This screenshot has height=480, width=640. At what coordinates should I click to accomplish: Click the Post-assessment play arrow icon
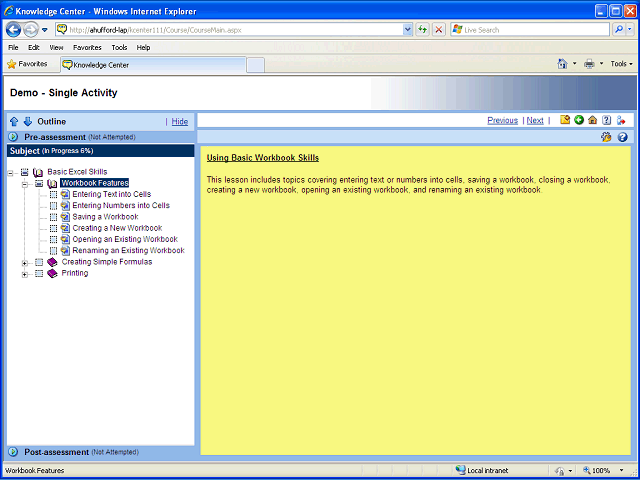[13, 452]
